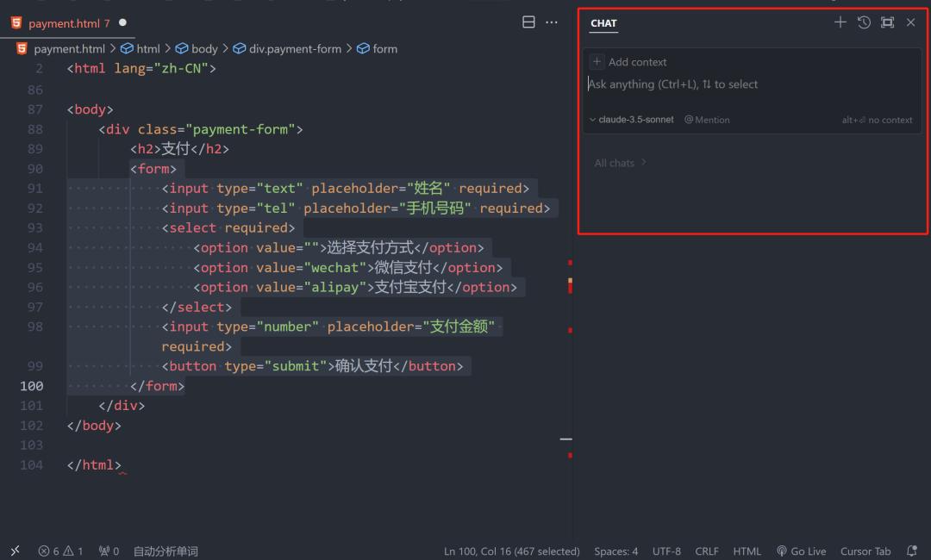Start a new chat with the plus icon

[840, 22]
